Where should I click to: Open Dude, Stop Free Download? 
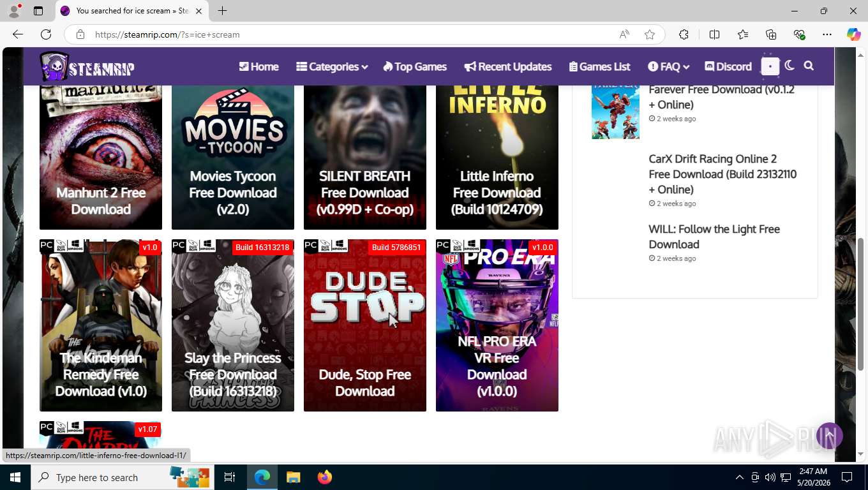coord(365,325)
